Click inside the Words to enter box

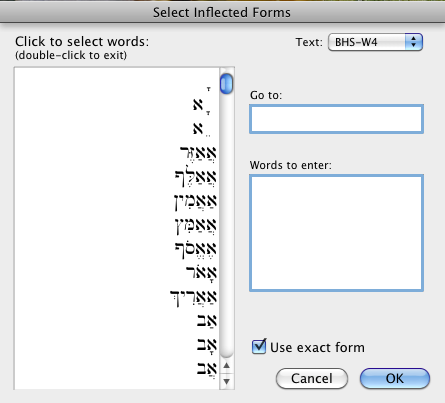tap(336, 233)
